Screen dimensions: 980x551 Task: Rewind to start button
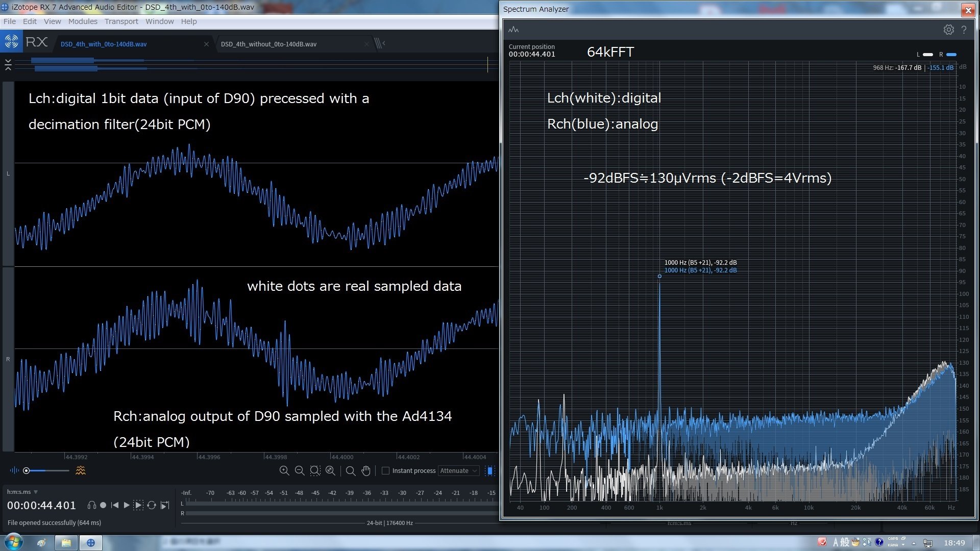115,505
